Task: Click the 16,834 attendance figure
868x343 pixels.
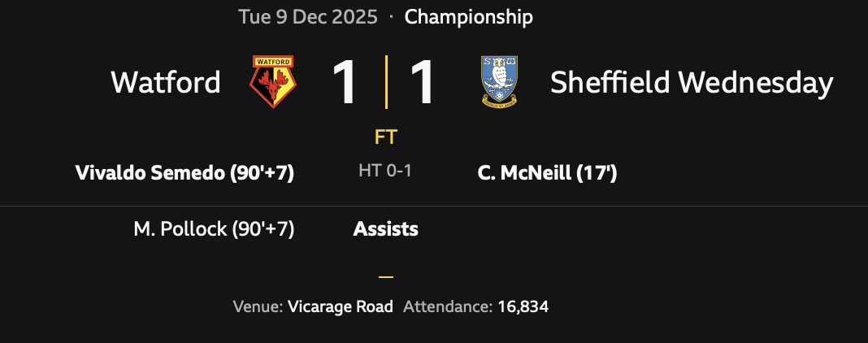Action: point(523,307)
